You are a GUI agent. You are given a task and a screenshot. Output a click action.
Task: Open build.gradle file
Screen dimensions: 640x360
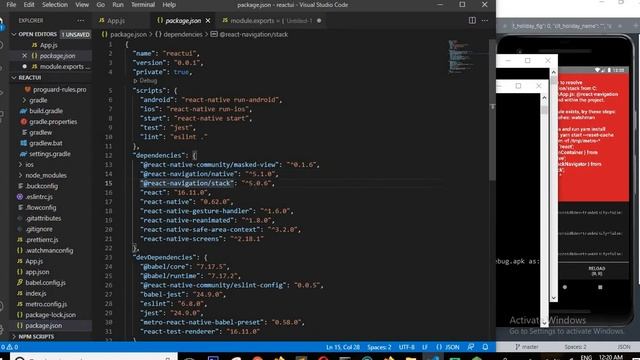46,111
